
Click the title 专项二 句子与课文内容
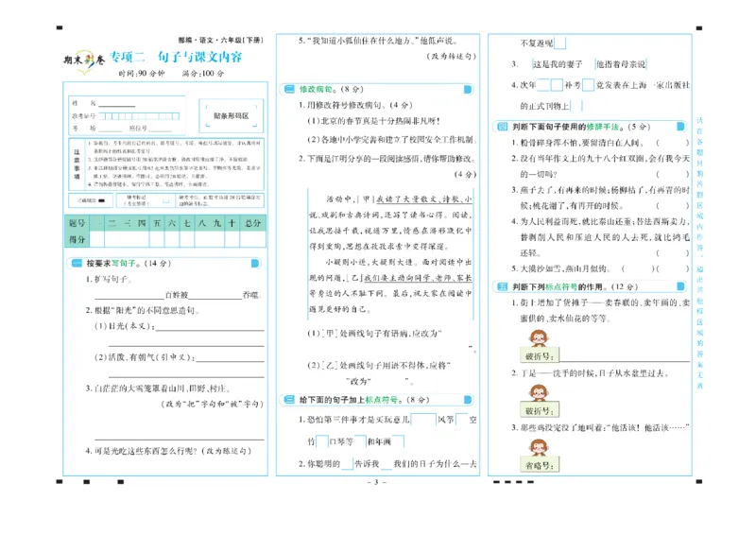coord(176,57)
